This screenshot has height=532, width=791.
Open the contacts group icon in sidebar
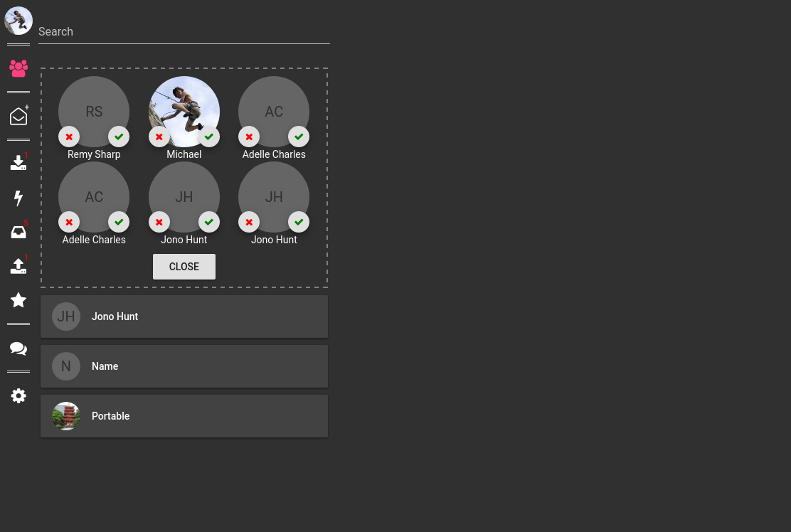pos(18,68)
